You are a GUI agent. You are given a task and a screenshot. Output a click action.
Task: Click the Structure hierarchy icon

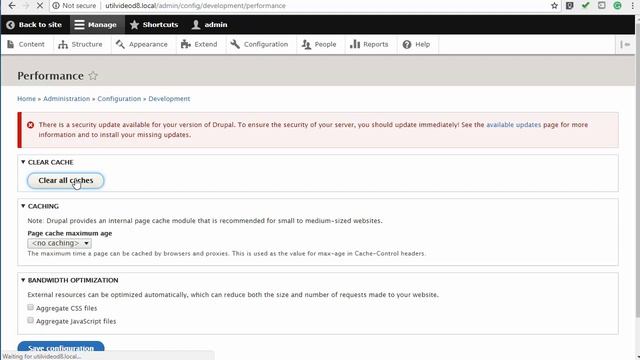[x=63, y=44]
